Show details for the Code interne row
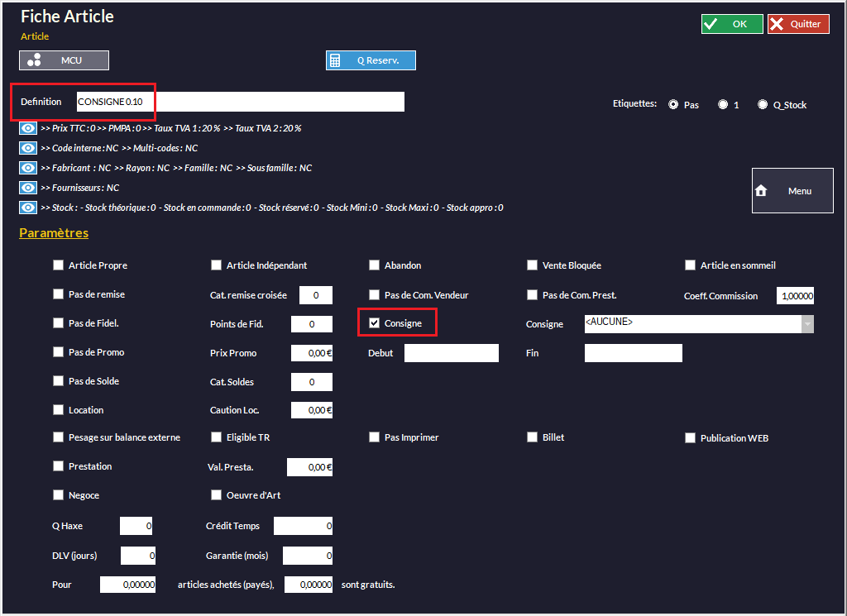The height and width of the screenshot is (616, 847). coord(28,148)
